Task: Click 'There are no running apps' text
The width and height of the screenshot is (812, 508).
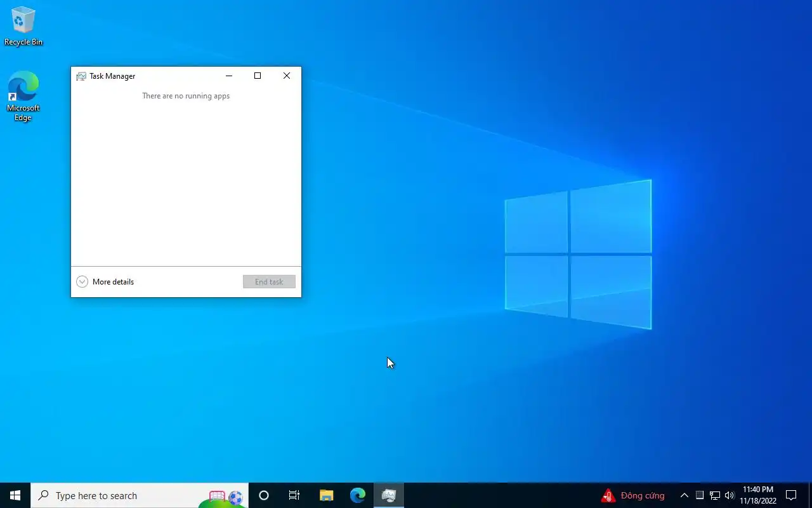Action: click(x=186, y=96)
